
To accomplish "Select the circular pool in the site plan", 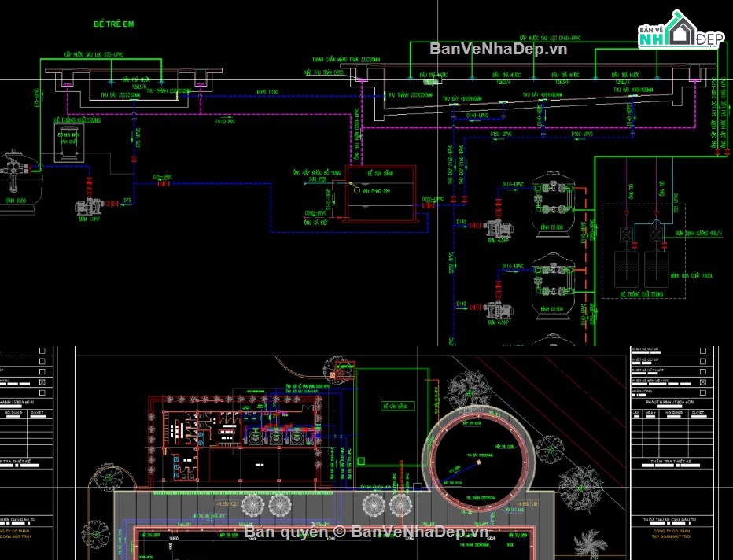I will coord(477,460).
